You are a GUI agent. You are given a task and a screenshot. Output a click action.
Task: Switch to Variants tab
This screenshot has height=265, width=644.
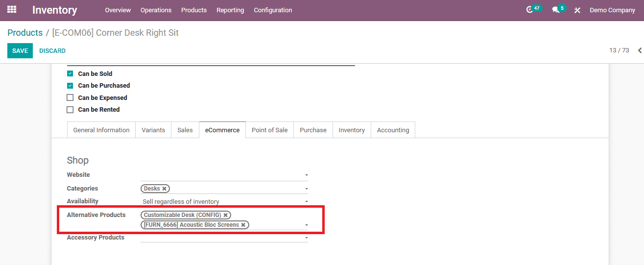point(153,130)
